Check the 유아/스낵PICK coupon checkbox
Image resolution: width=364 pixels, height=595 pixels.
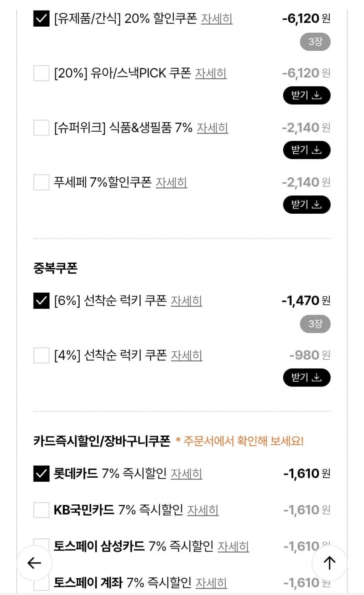pos(41,73)
